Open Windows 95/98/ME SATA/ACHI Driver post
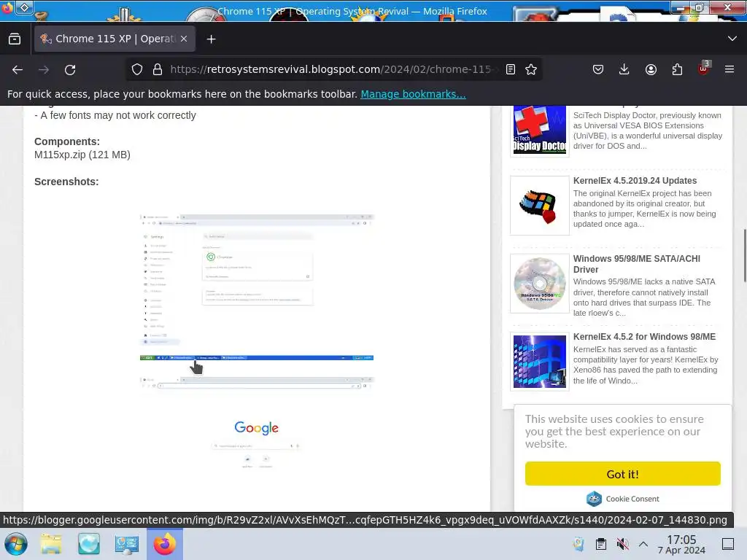The height and width of the screenshot is (560, 747). tap(636, 264)
